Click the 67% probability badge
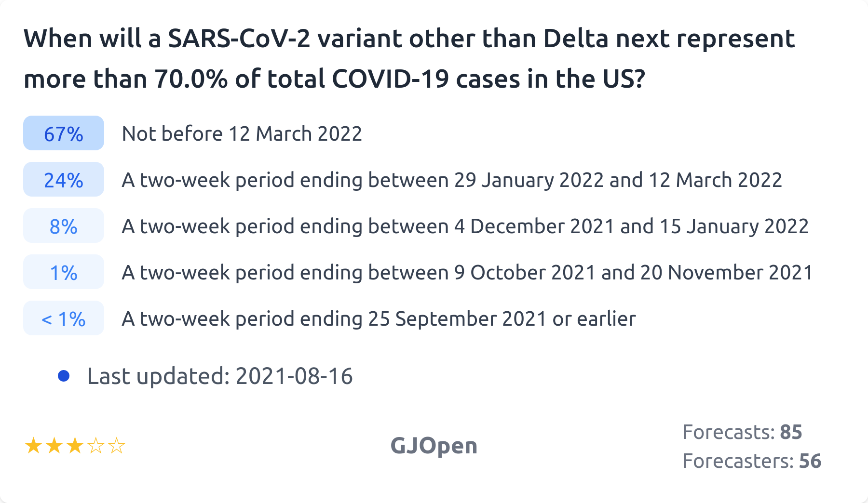This screenshot has width=868, height=503. (64, 133)
